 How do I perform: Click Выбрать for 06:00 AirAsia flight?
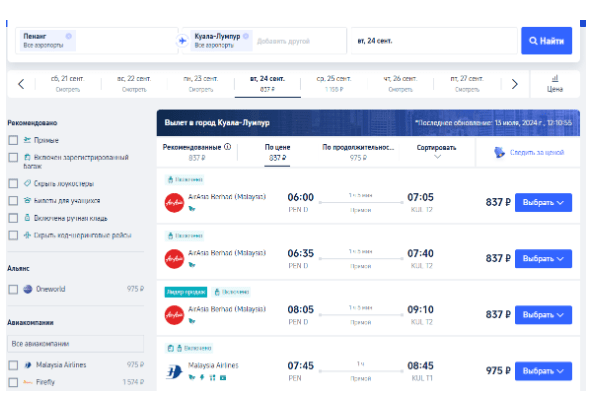(543, 202)
